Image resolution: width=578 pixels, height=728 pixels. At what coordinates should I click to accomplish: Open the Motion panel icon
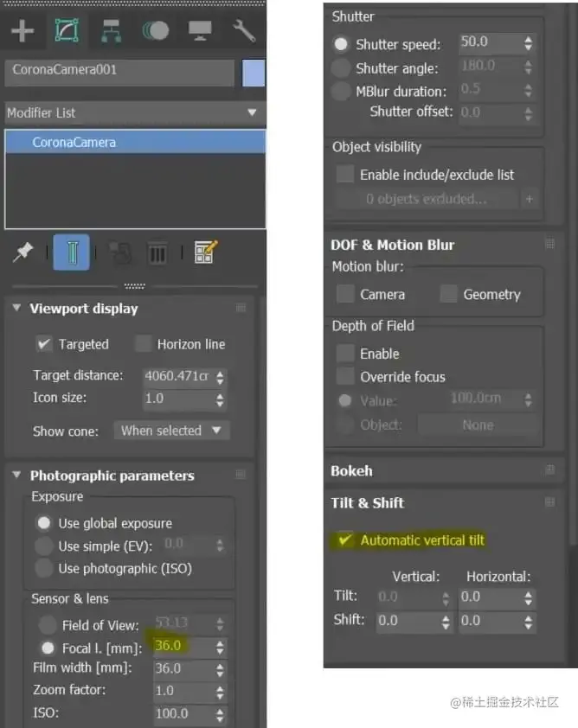click(x=155, y=31)
